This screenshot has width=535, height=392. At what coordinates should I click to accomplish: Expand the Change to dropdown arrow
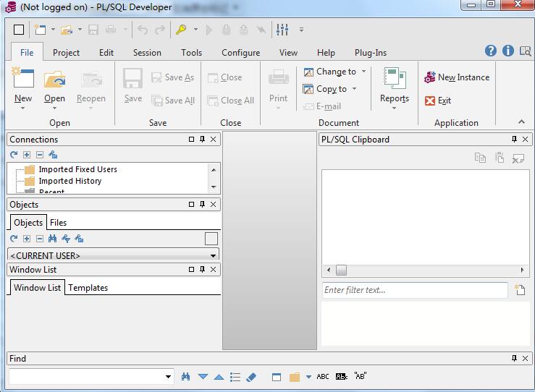[363, 72]
